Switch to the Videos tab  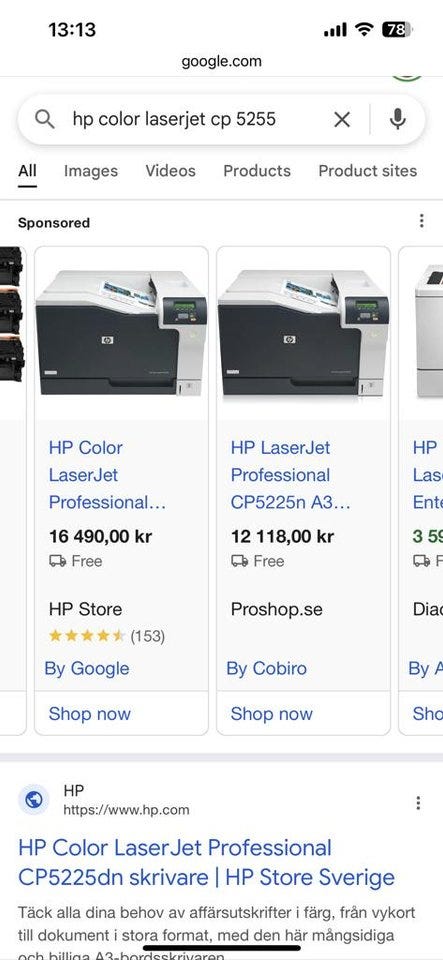pyautogui.click(x=170, y=171)
